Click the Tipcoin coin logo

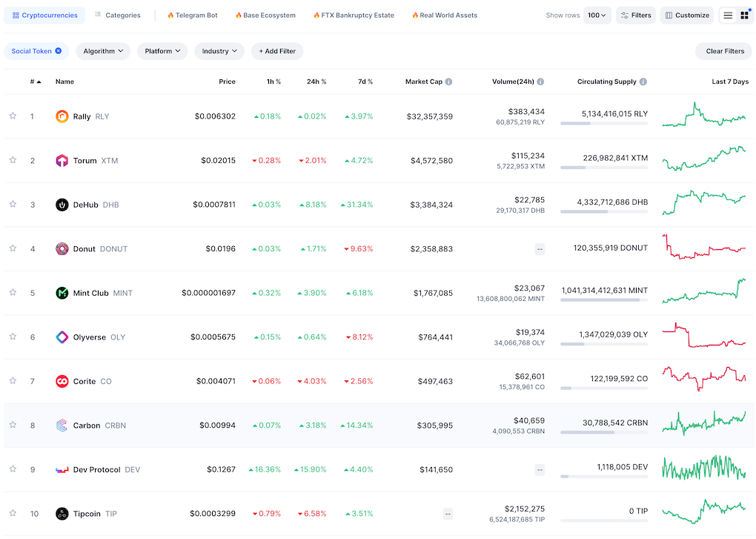coord(62,514)
